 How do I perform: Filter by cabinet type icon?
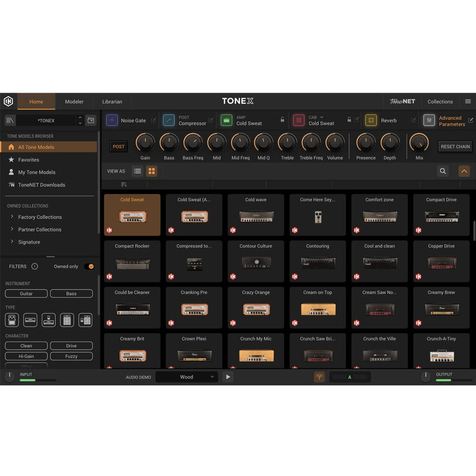coord(67,320)
